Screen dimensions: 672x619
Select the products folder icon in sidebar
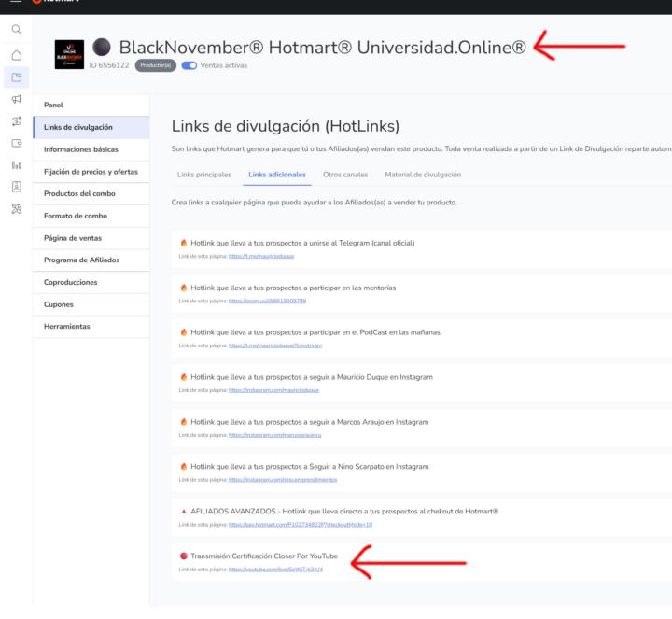tap(16, 77)
